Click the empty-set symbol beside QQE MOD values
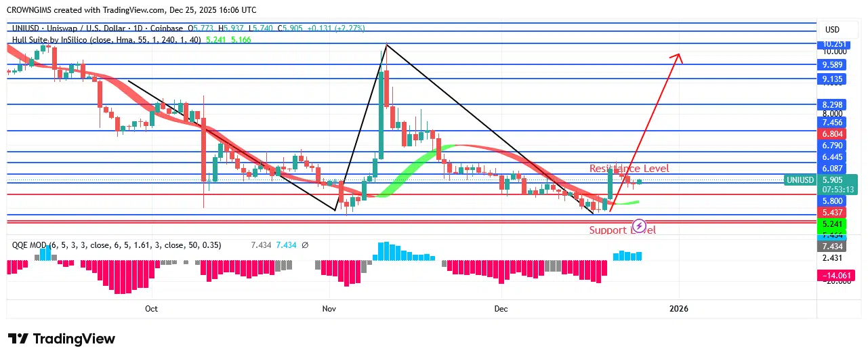Screen dimensions: 868x359 tap(305, 245)
